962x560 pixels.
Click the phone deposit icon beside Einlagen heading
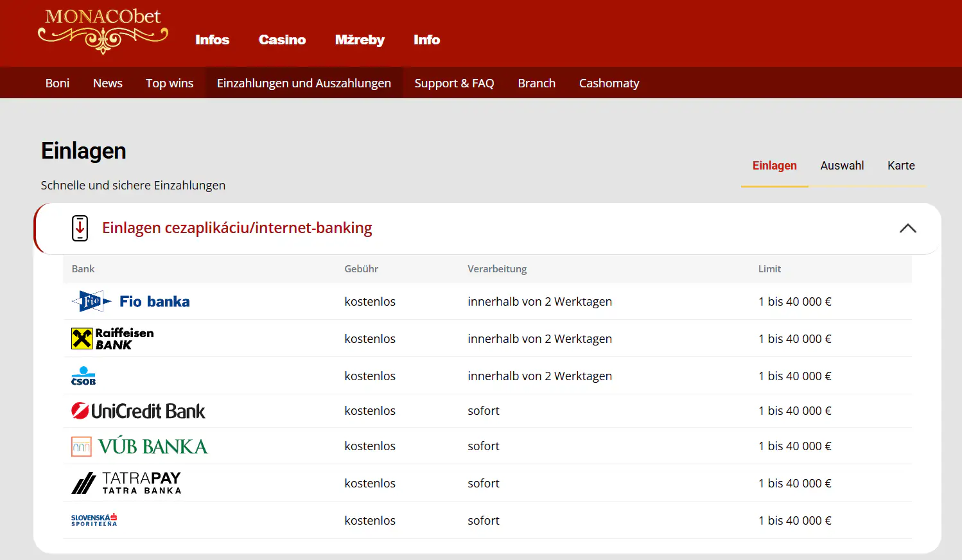pyautogui.click(x=80, y=228)
